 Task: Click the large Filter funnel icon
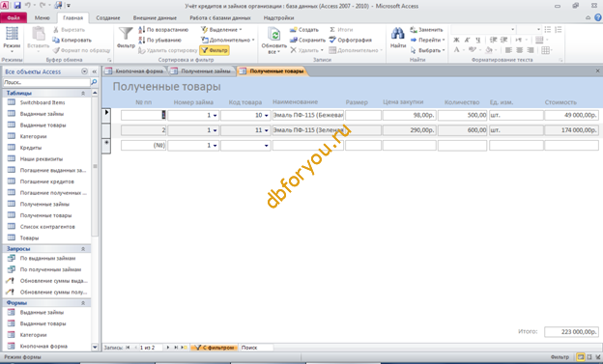(126, 34)
